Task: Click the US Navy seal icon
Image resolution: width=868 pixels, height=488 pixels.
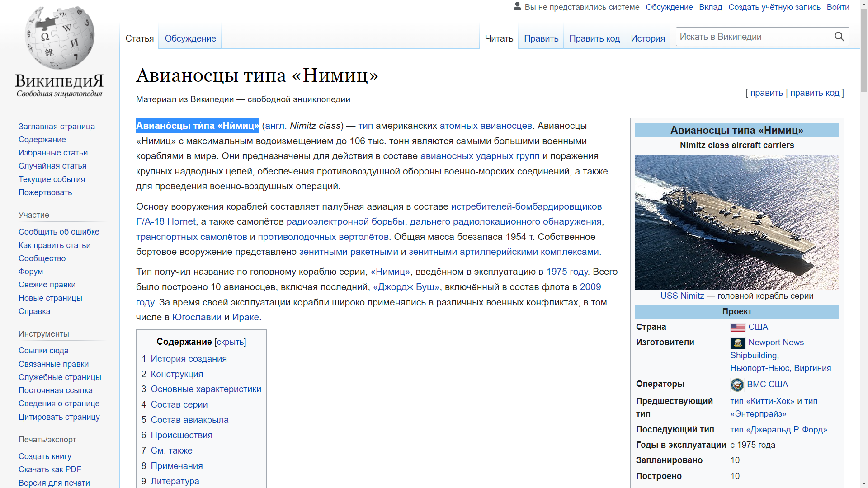Action: click(737, 385)
